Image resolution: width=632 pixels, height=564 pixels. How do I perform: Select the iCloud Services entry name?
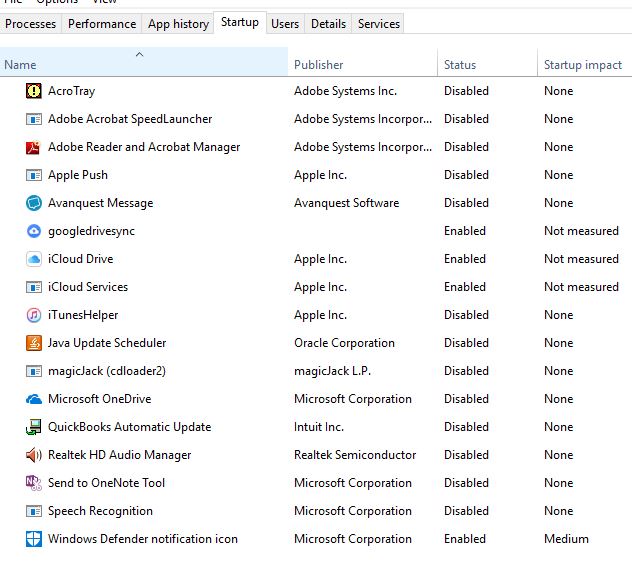(x=88, y=287)
